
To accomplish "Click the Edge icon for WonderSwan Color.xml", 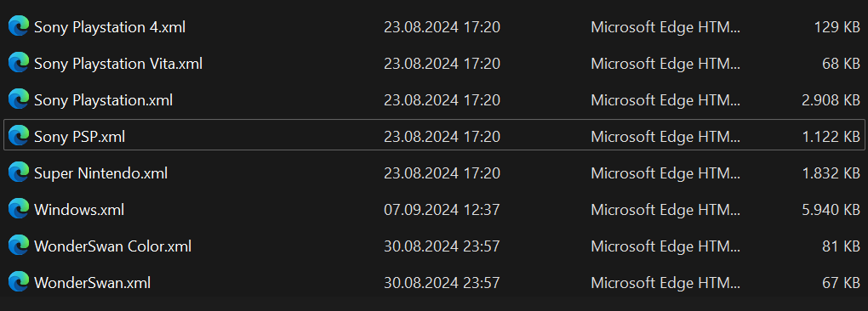I will [x=18, y=246].
